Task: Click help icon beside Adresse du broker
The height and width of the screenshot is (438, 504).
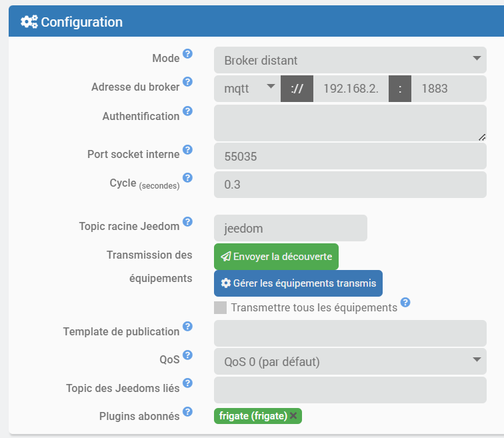Action: (x=188, y=82)
